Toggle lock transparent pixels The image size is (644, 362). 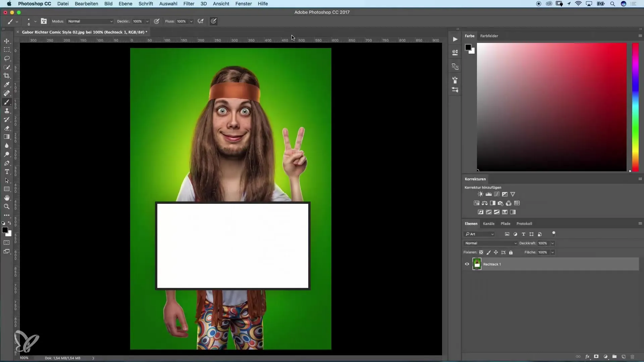[481, 252]
